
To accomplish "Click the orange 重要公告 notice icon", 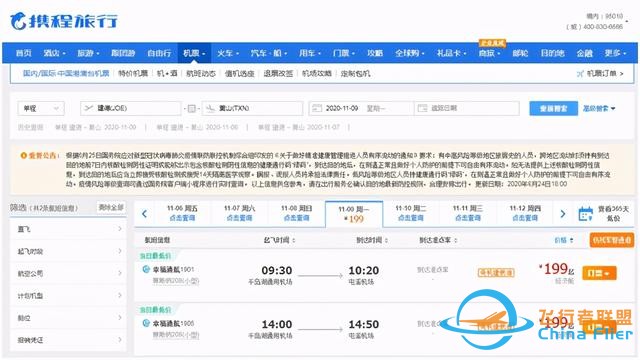I will click(23, 156).
